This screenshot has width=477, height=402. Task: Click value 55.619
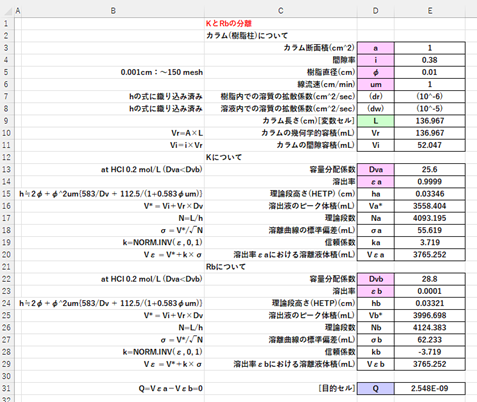click(x=430, y=230)
